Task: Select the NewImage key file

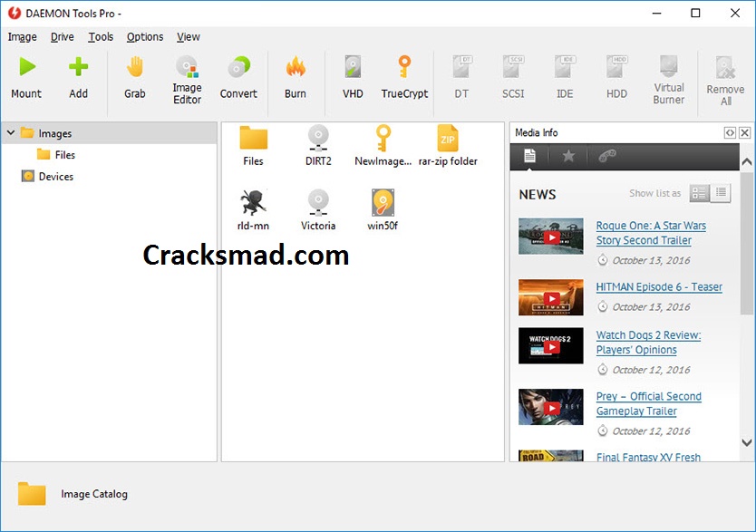Action: (383, 138)
